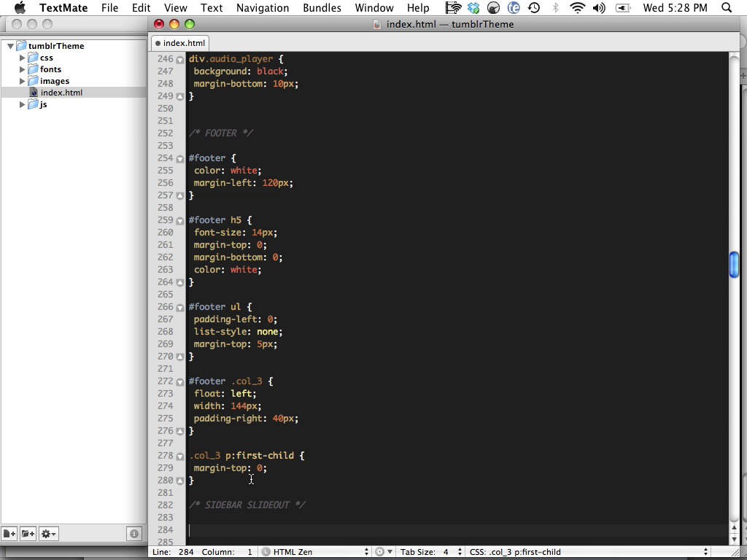This screenshot has height=560, width=747.
Task: Open the gear action menu in drawer
Action: (x=48, y=534)
